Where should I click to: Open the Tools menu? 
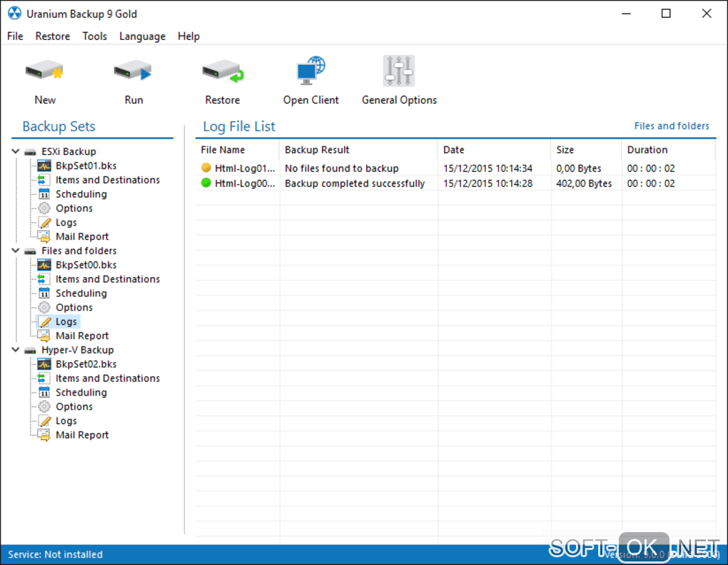[x=95, y=36]
